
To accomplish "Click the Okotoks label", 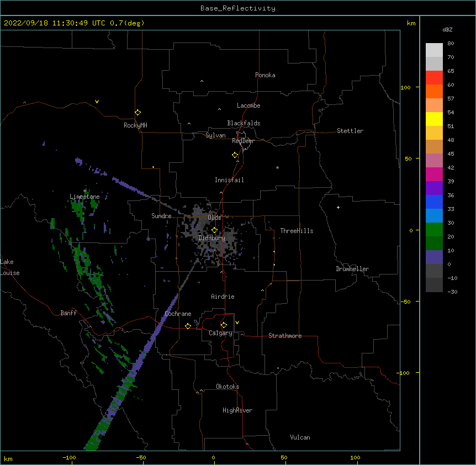I will click(x=228, y=387).
